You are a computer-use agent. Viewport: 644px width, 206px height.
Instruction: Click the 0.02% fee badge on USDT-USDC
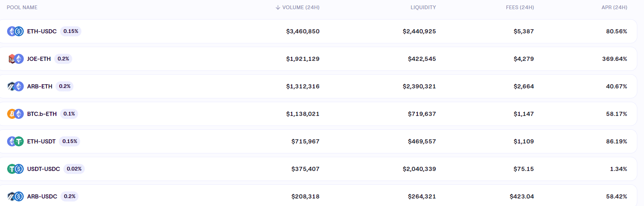tap(74, 169)
